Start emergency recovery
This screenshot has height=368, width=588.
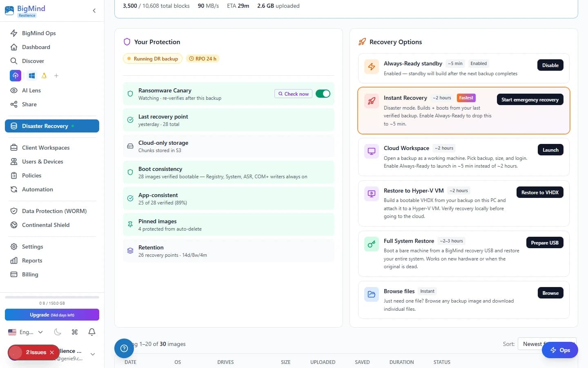point(530,100)
